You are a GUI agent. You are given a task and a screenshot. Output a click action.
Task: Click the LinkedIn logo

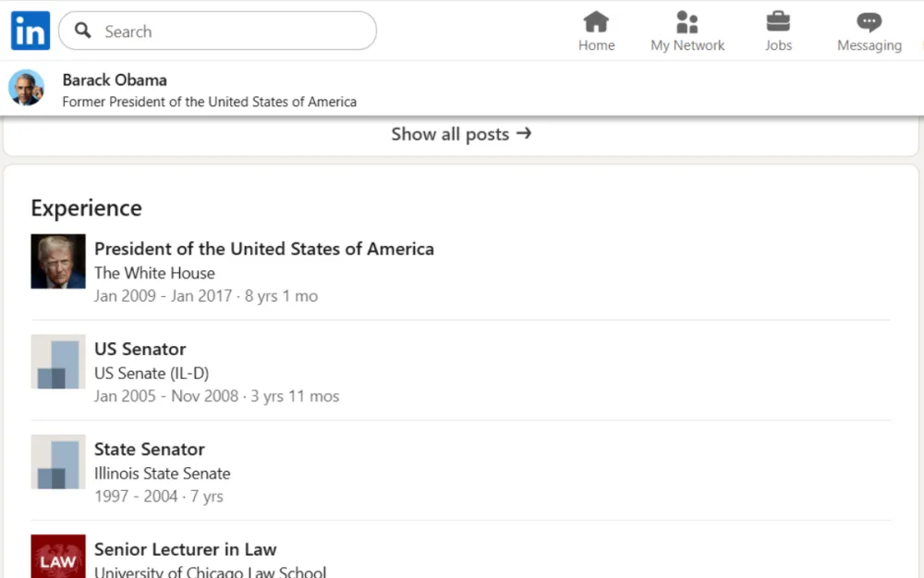click(29, 31)
